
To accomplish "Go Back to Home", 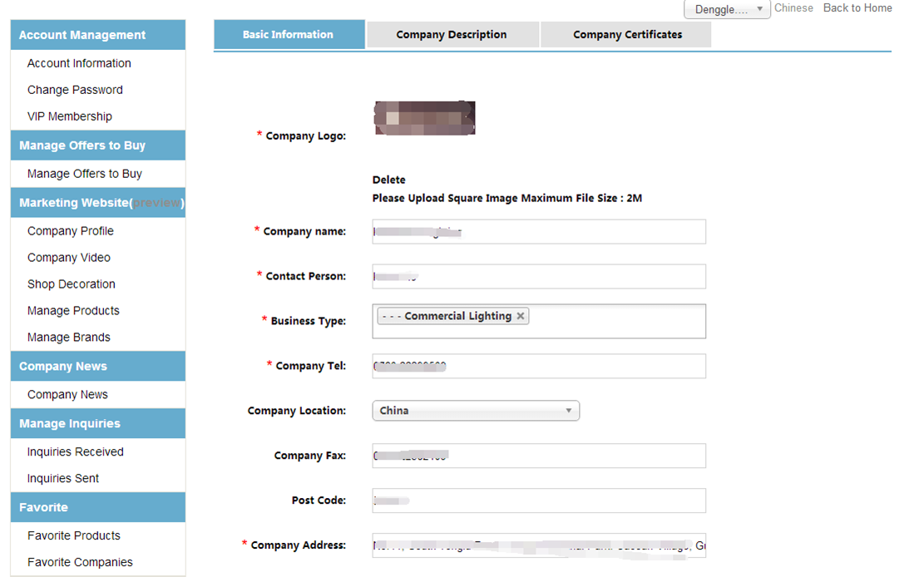I will pos(857,8).
